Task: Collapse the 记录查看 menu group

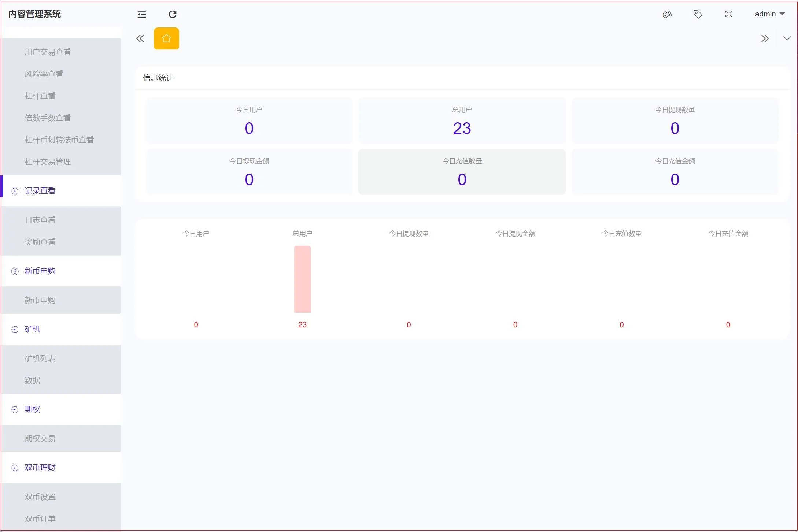Action: tap(40, 191)
